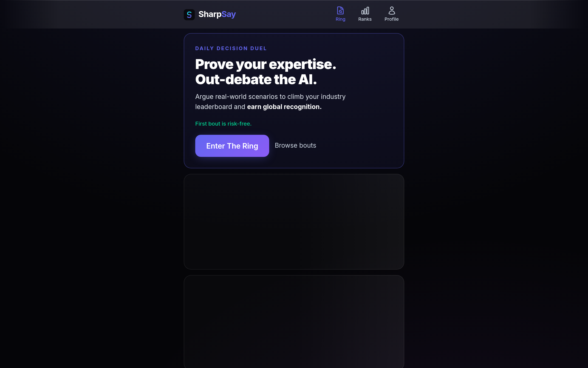Viewport: 588px width, 368px height.
Task: Open the Profile person icon
Action: point(391,11)
